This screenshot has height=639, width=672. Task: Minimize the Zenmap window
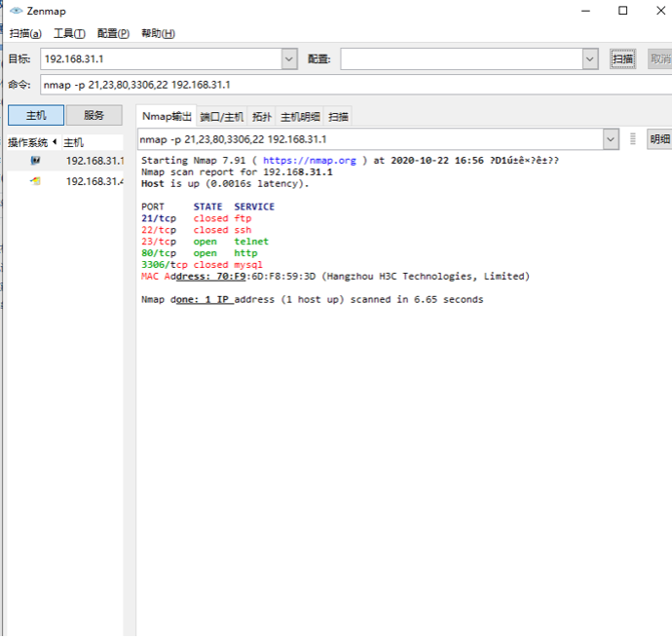(586, 11)
